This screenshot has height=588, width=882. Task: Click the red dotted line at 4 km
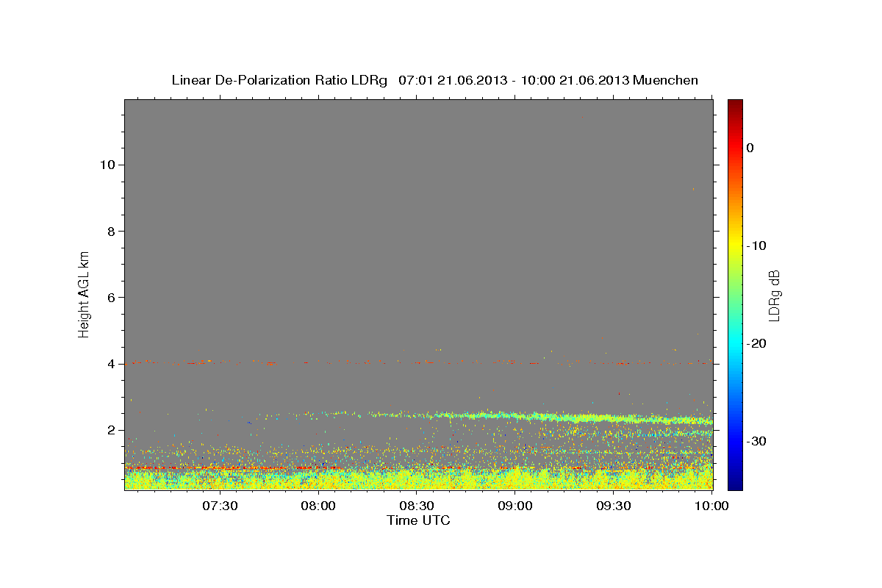coord(418,362)
